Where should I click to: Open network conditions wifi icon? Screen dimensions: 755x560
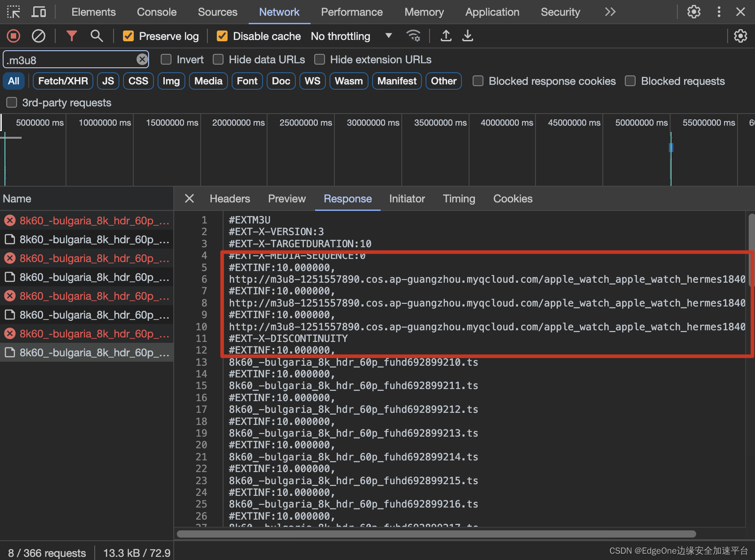(413, 36)
